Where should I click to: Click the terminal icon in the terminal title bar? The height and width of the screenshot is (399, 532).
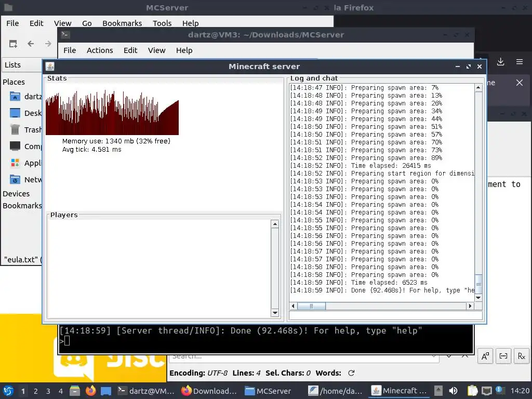[x=65, y=35]
